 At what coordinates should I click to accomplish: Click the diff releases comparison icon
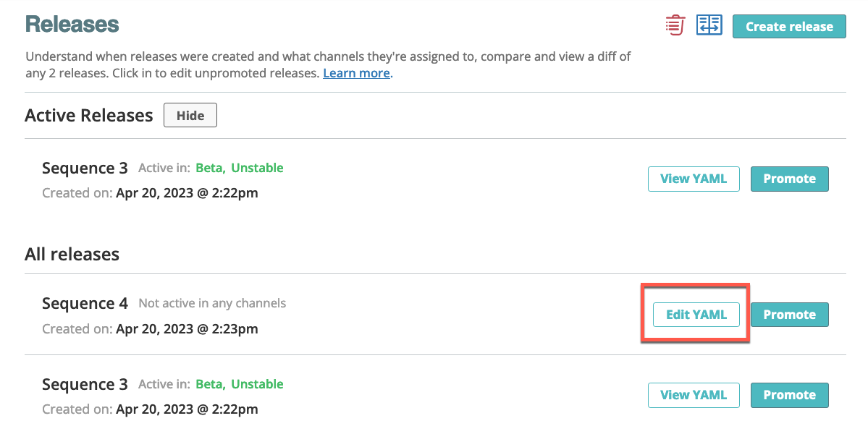click(709, 24)
